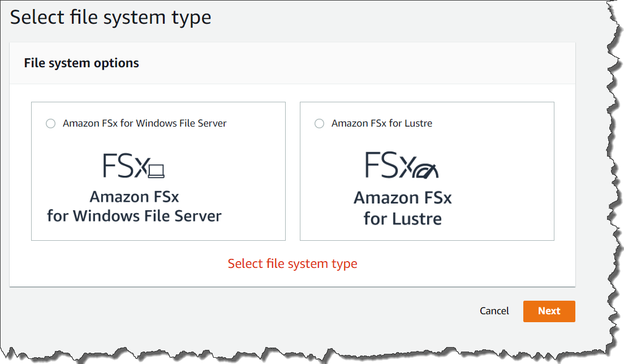Click the 'Select file system type' page title
Viewport: 624px width, 364px height.
point(111,18)
